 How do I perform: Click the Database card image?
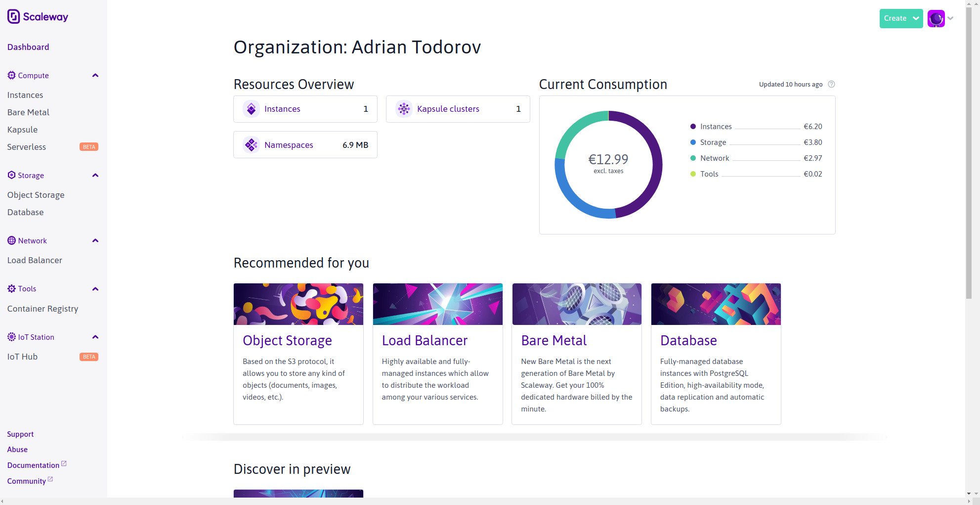click(x=716, y=304)
